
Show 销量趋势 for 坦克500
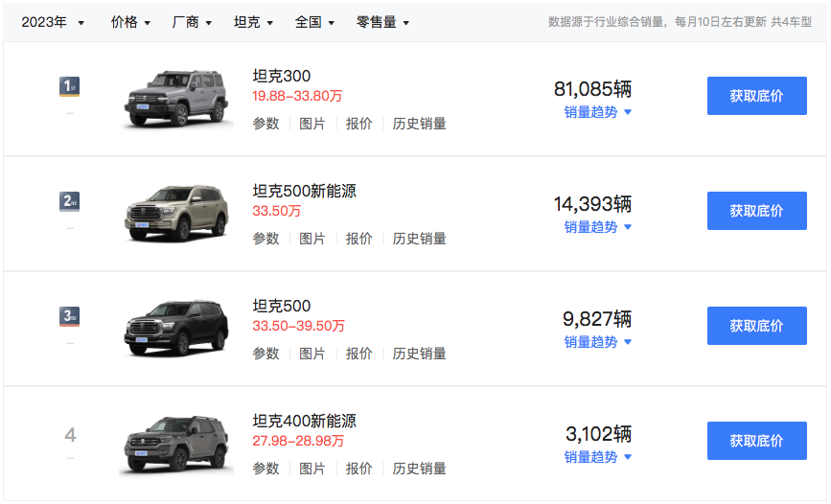point(597,342)
